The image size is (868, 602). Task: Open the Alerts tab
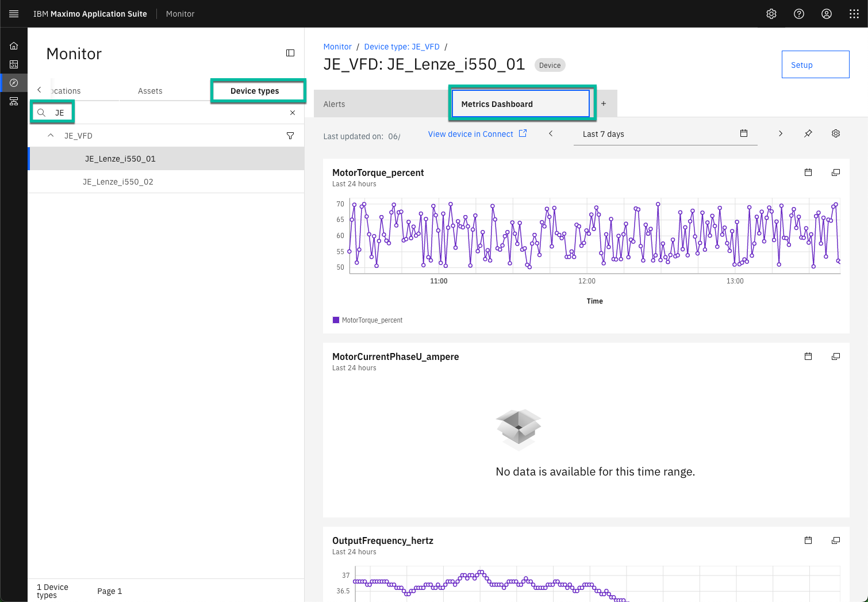382,104
